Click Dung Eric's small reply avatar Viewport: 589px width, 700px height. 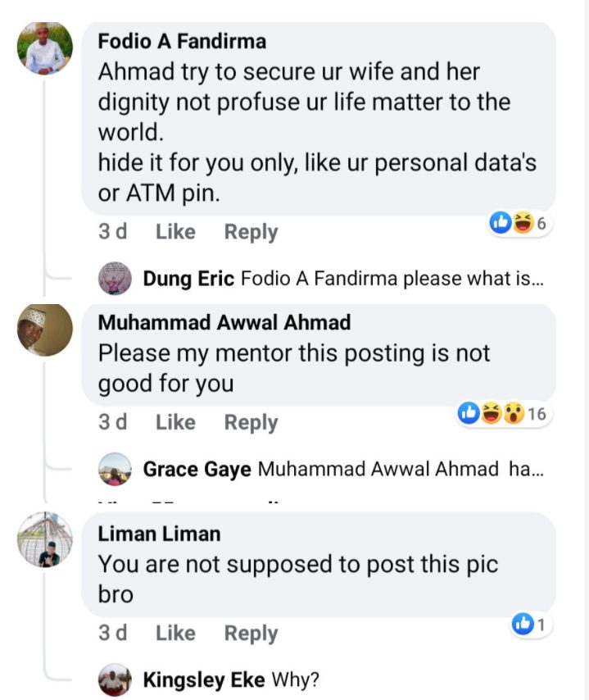[x=115, y=279]
